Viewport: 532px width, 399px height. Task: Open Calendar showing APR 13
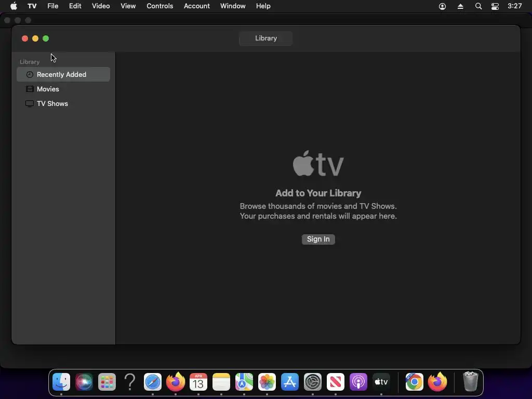coord(198,382)
